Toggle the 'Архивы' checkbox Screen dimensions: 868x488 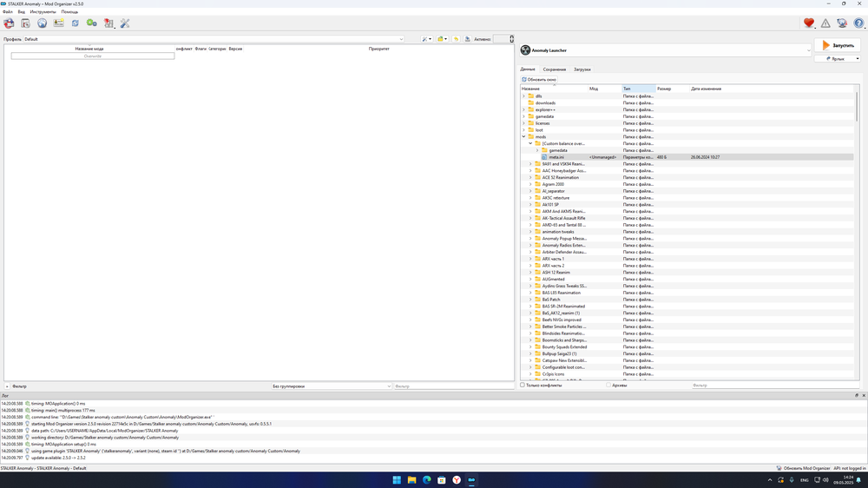point(608,385)
